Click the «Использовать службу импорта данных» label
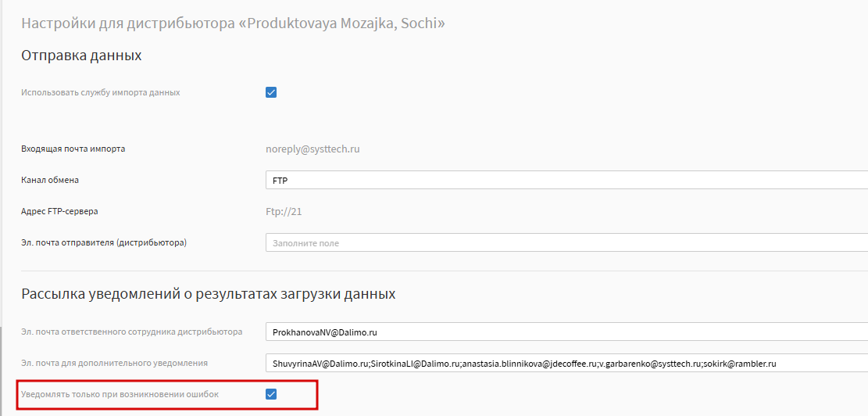 tap(101, 92)
